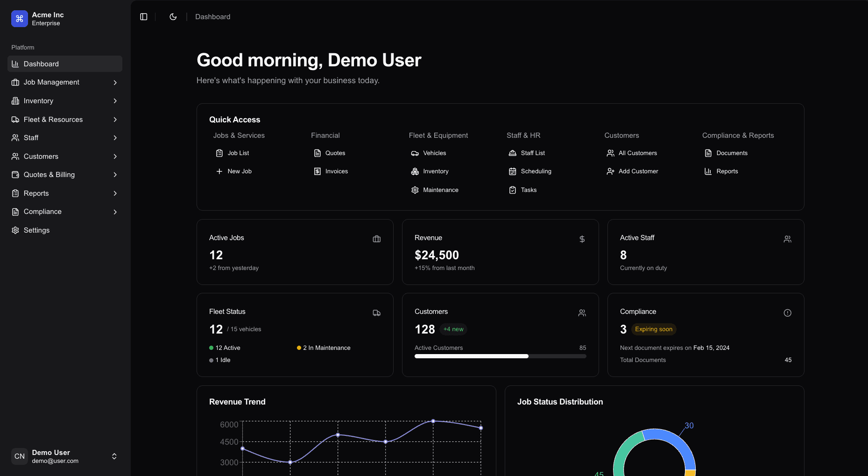Select Fleet & Resources sidebar item
Viewport: 868px width, 476px height.
pyautogui.click(x=65, y=120)
